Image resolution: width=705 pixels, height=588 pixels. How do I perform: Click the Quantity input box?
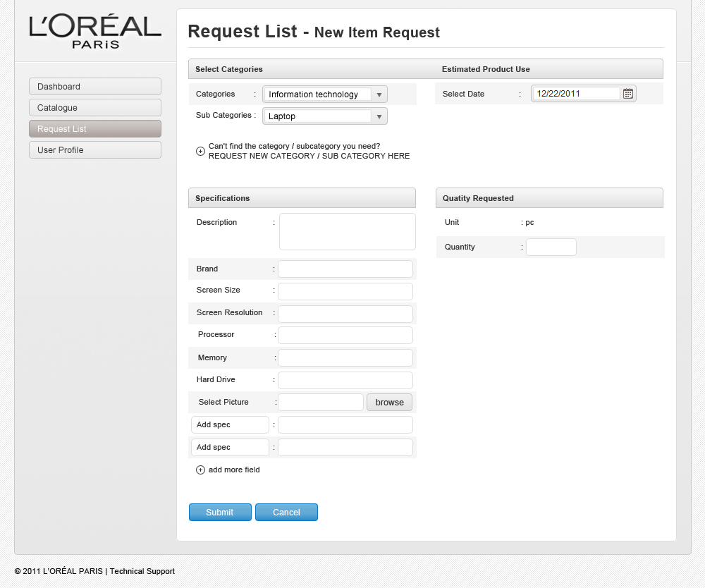(551, 247)
